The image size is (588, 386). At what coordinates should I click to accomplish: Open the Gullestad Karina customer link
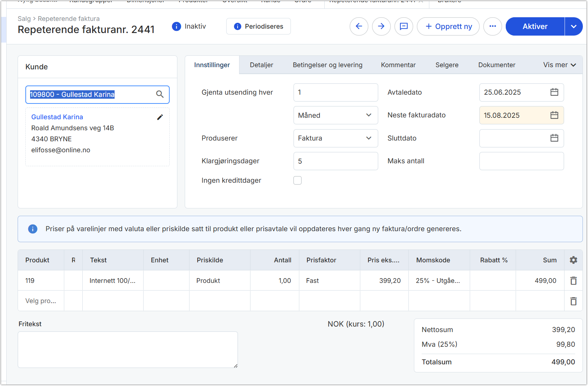coord(57,117)
